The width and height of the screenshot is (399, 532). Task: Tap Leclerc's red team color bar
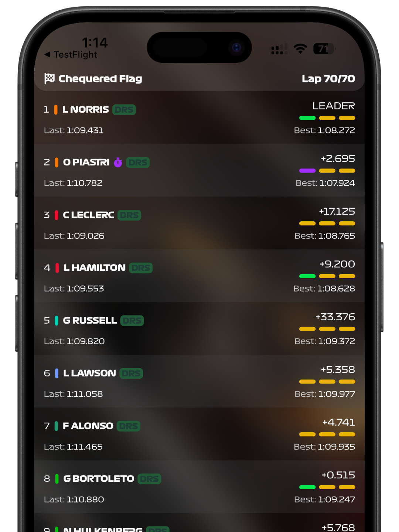[x=57, y=215]
